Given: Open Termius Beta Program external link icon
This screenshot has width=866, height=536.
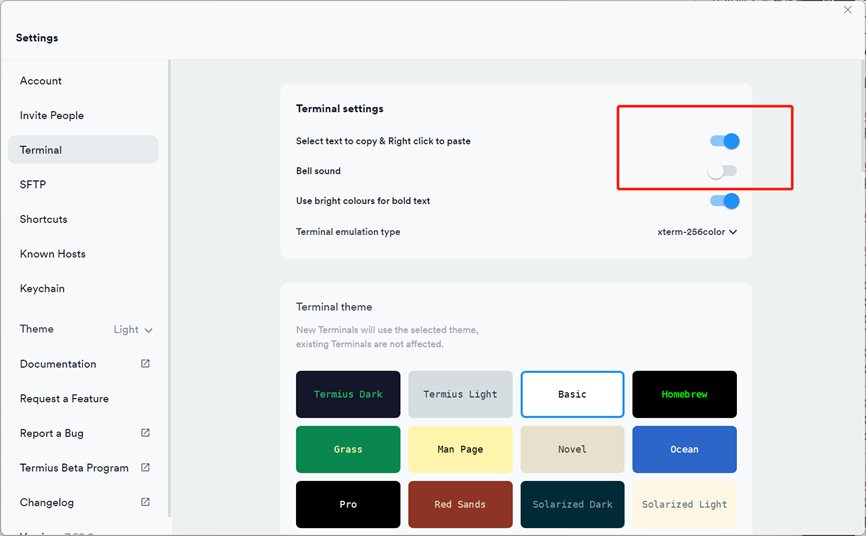Looking at the screenshot, I should tap(145, 467).
